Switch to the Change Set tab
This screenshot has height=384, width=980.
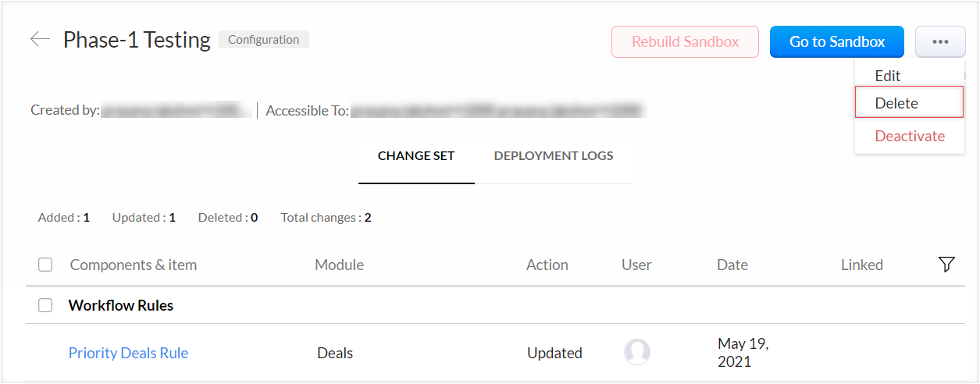[416, 156]
